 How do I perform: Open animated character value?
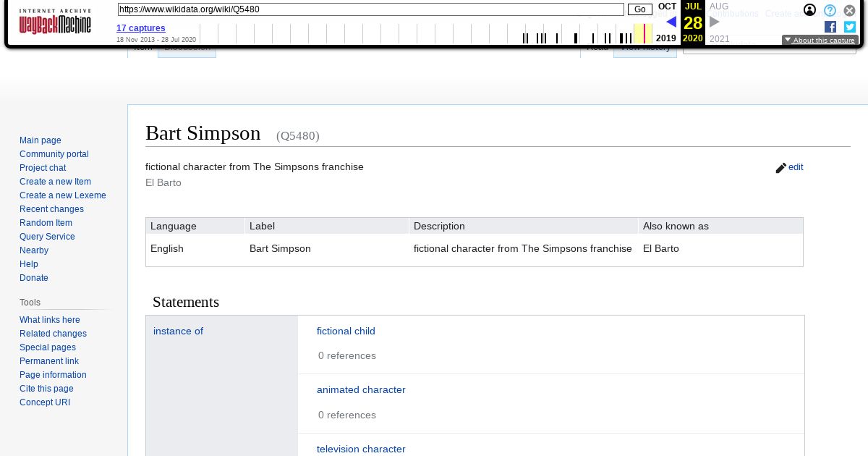coord(361,389)
